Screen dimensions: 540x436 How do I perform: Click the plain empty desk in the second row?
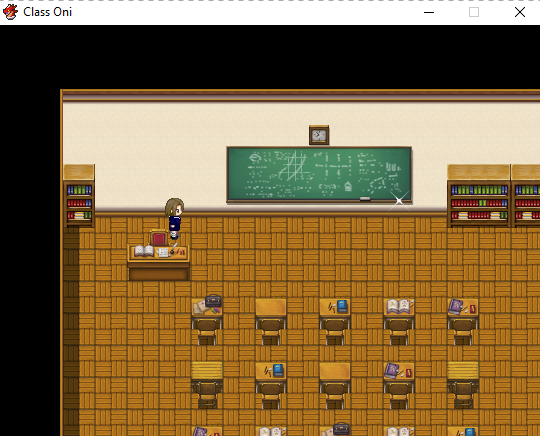click(335, 371)
